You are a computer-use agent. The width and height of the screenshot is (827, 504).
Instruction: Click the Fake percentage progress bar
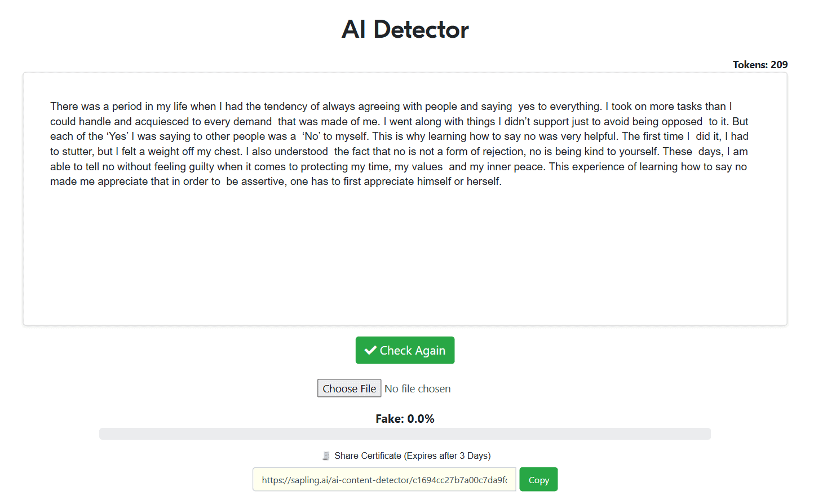[x=405, y=434]
